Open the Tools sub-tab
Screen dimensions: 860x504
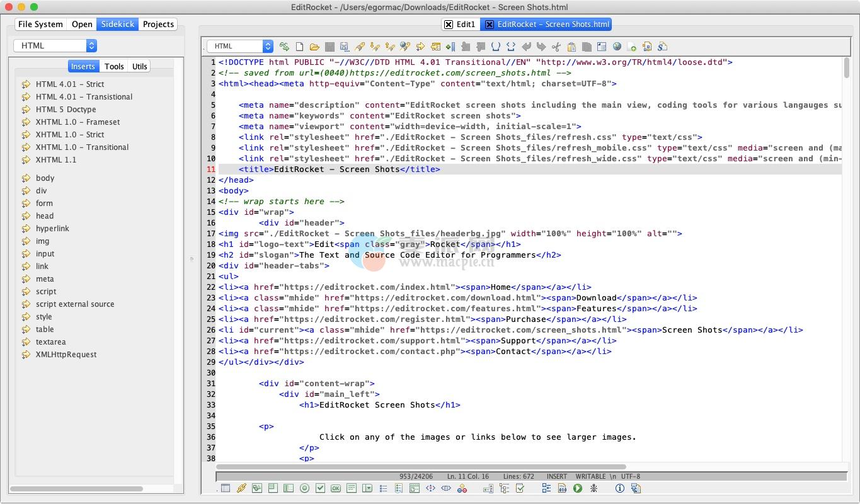coord(114,66)
